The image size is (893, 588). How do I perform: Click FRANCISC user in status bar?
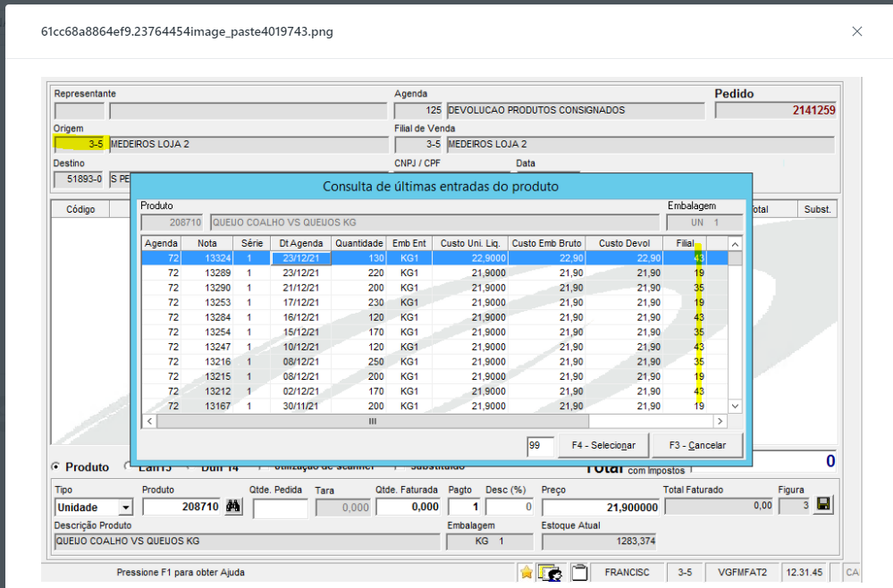click(627, 572)
